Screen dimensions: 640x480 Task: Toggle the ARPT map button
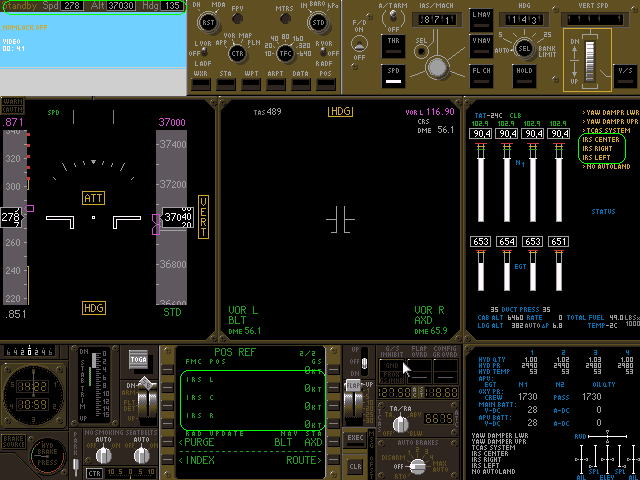click(276, 84)
